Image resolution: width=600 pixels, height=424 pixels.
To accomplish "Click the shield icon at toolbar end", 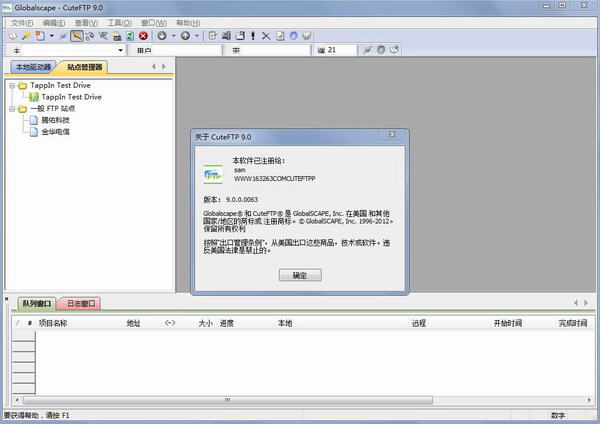I will pyautogui.click(x=307, y=36).
